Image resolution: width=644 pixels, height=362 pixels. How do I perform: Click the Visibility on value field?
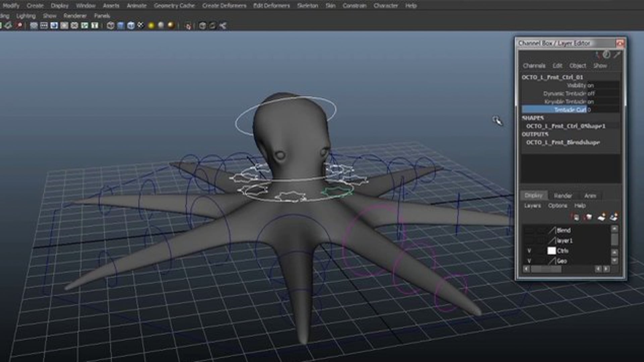click(603, 85)
